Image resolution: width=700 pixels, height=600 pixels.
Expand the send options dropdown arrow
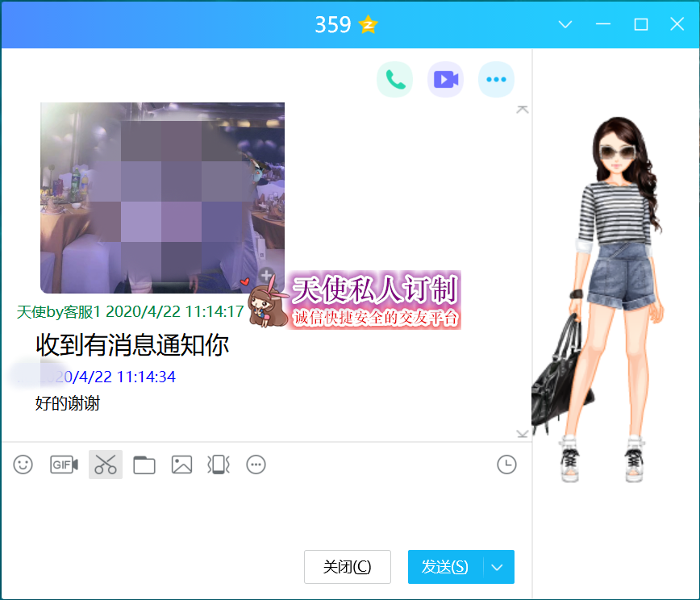click(498, 567)
